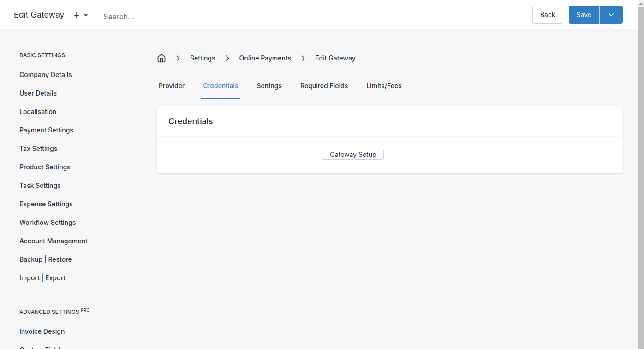Screen dimensions: 644x349
Task: Select the Credentials tab
Action: (221, 86)
